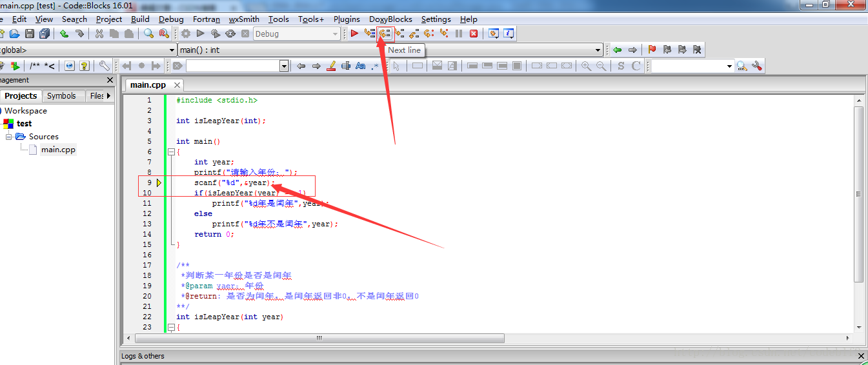
Task: Open the Settings menu
Action: (x=436, y=19)
